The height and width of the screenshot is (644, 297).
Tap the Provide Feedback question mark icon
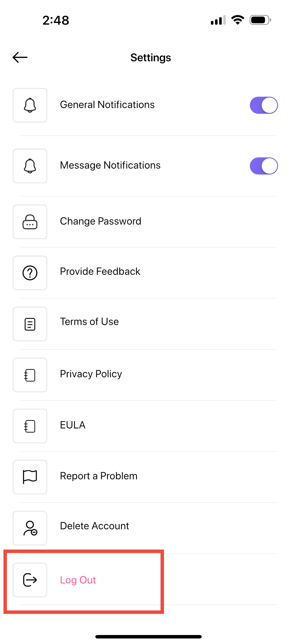30,273
